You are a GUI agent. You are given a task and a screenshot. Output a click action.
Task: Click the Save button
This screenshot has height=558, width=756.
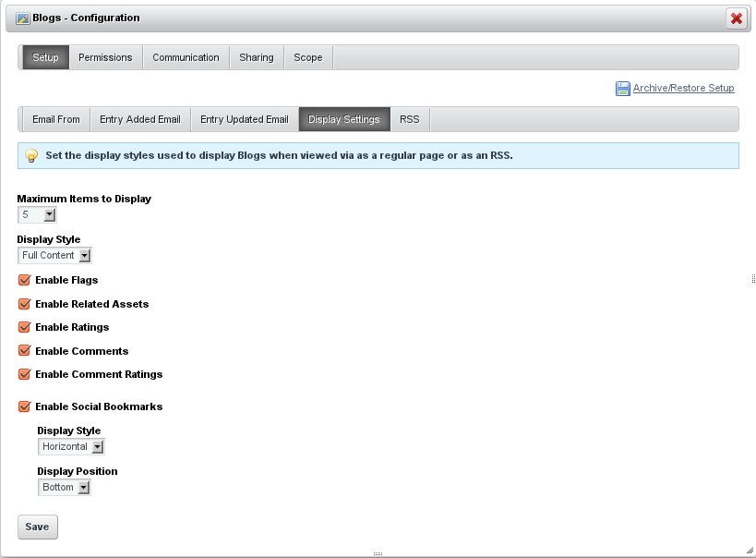pos(38,527)
